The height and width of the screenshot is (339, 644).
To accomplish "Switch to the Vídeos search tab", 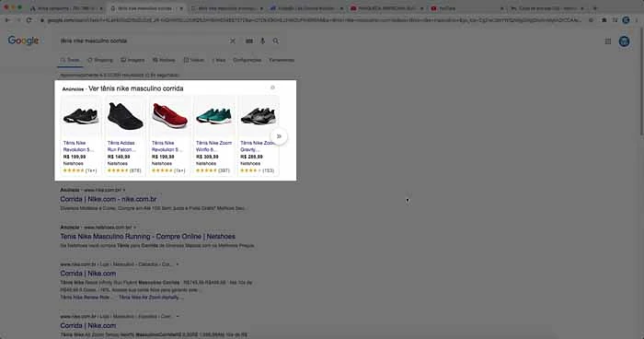I will pos(193,60).
